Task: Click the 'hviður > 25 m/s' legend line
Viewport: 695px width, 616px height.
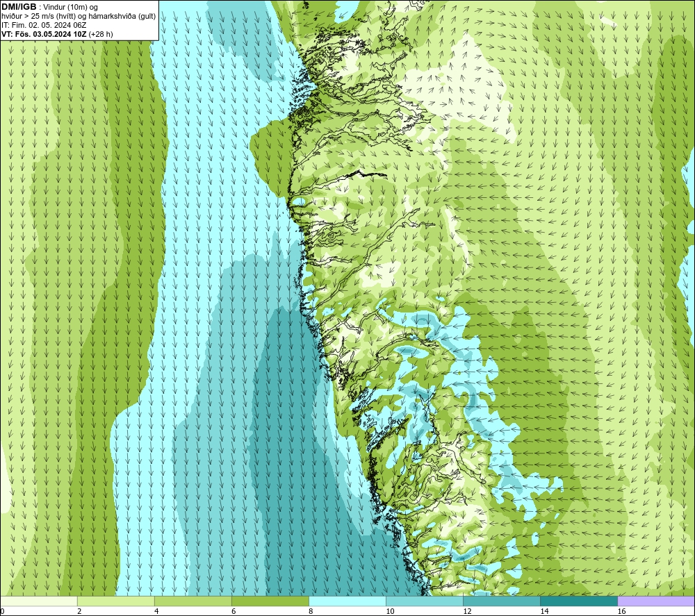Action: (79, 17)
